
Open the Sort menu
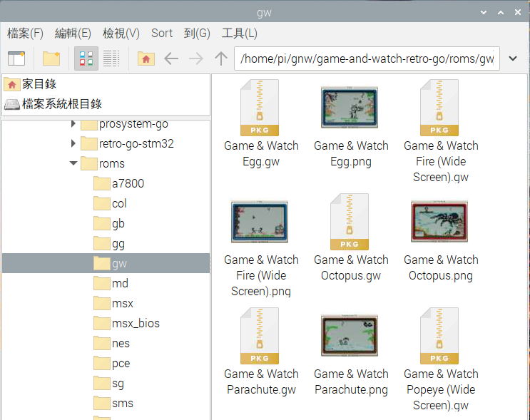[x=162, y=33]
